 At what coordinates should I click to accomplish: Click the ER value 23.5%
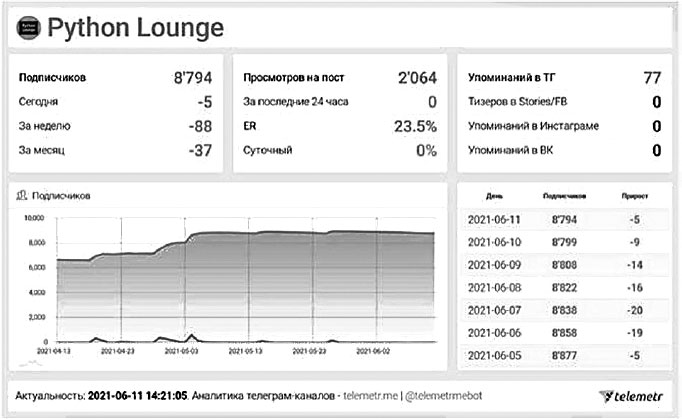pyautogui.click(x=414, y=126)
